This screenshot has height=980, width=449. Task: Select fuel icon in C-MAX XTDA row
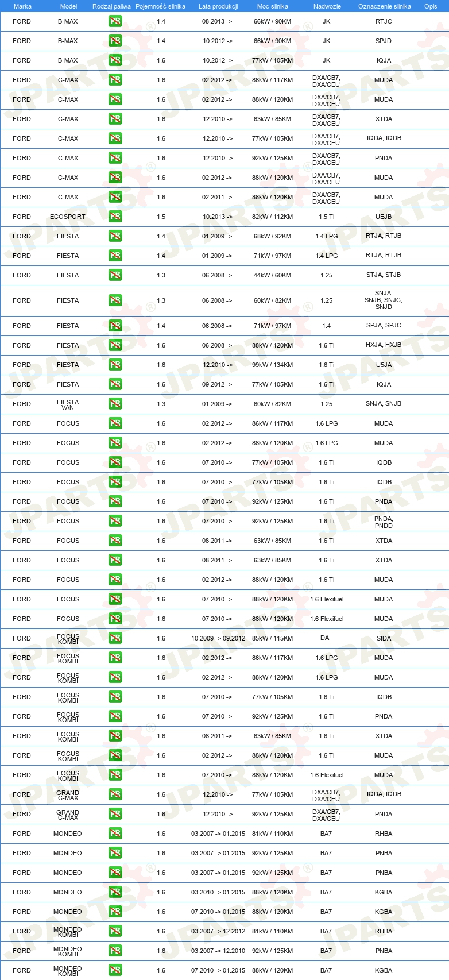tap(115, 119)
